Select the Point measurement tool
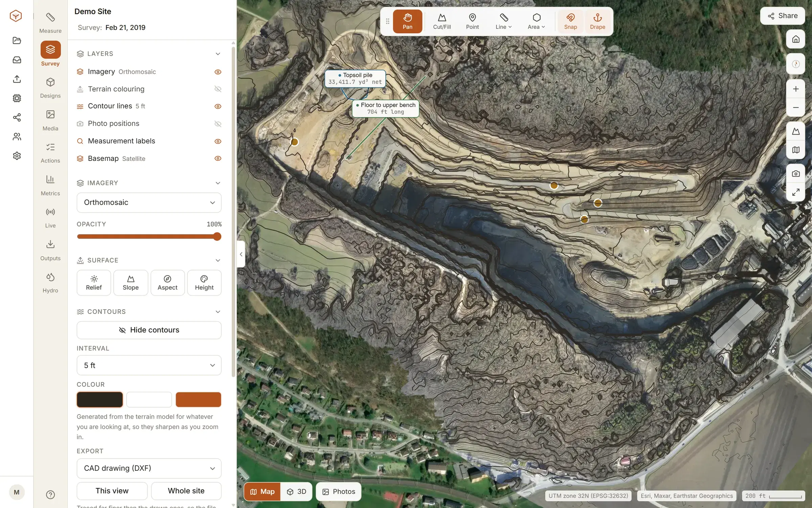 pos(472,21)
